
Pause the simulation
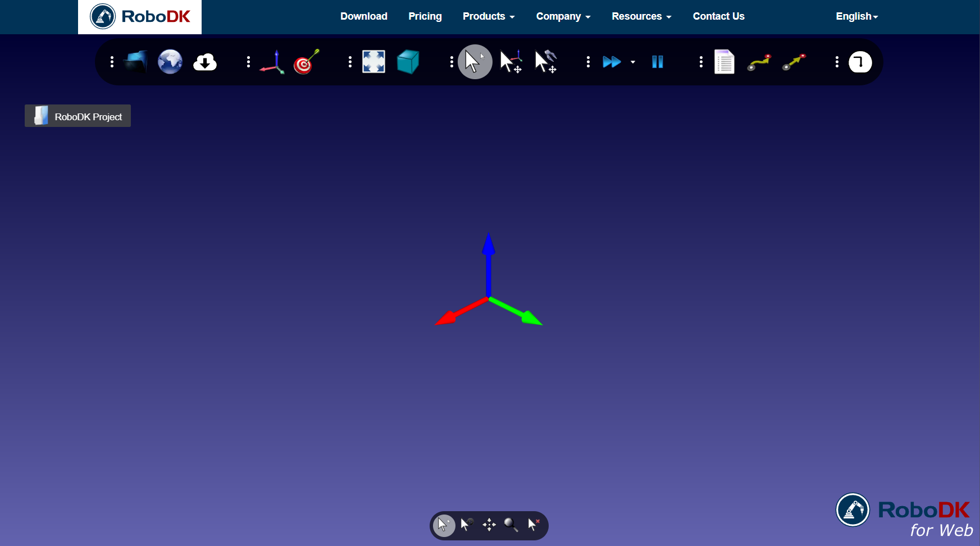[658, 62]
